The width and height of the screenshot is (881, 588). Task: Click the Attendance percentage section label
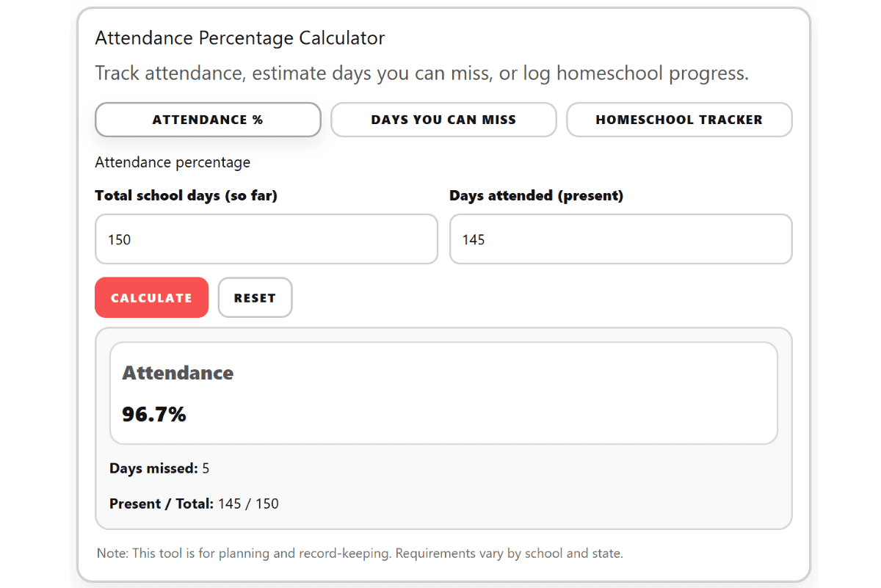[173, 162]
